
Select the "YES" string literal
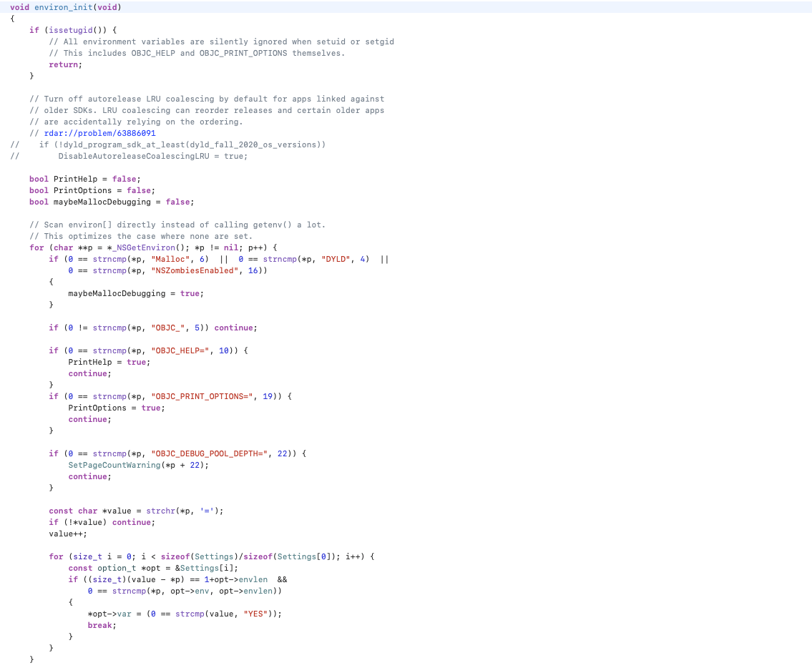pos(256,614)
